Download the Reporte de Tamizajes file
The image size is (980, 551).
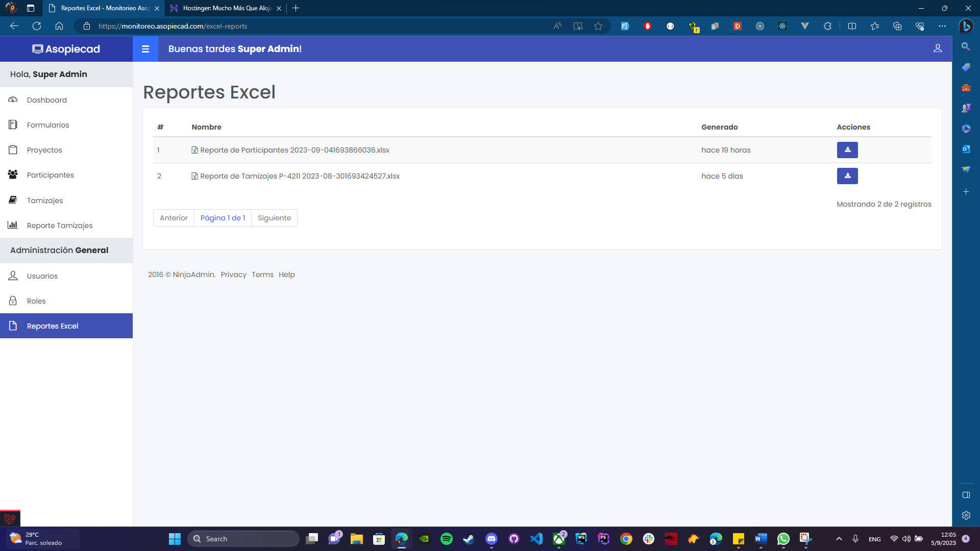(847, 176)
